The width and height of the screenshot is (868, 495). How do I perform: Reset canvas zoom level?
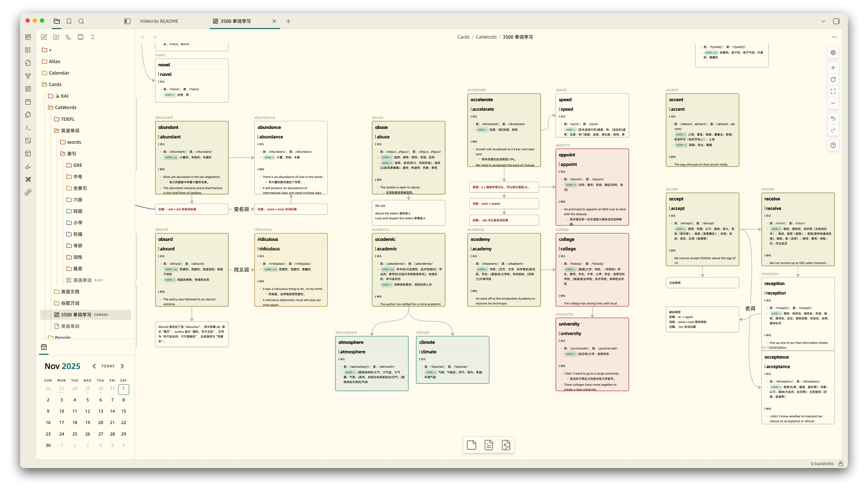[x=833, y=80]
